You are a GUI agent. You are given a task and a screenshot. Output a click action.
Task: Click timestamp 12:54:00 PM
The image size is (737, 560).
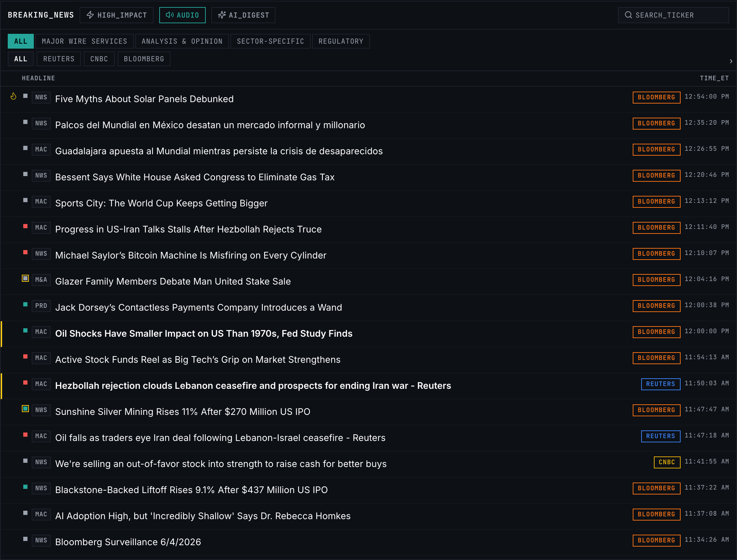[x=707, y=97]
